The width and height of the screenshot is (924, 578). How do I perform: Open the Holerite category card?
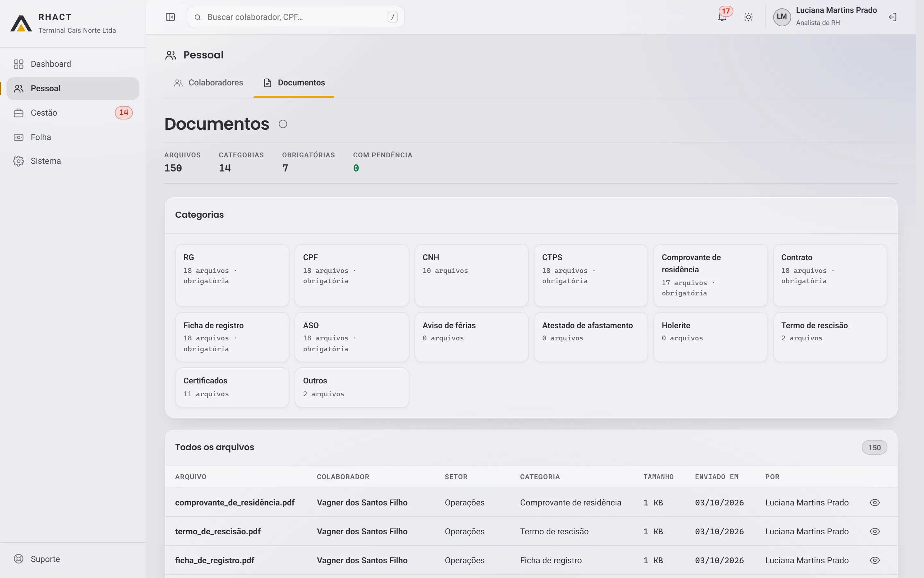(x=710, y=337)
